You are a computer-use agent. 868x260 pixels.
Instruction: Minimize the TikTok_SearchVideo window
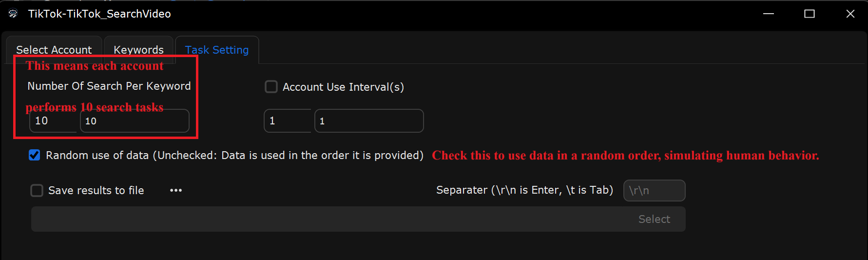[x=769, y=14]
